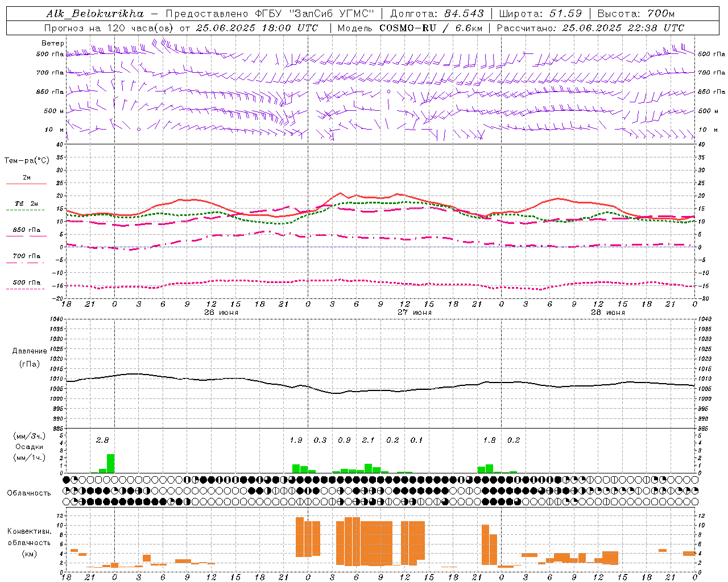Click the 'Конвективн.' convective cloud label
The image size is (728, 582).
coord(29,531)
